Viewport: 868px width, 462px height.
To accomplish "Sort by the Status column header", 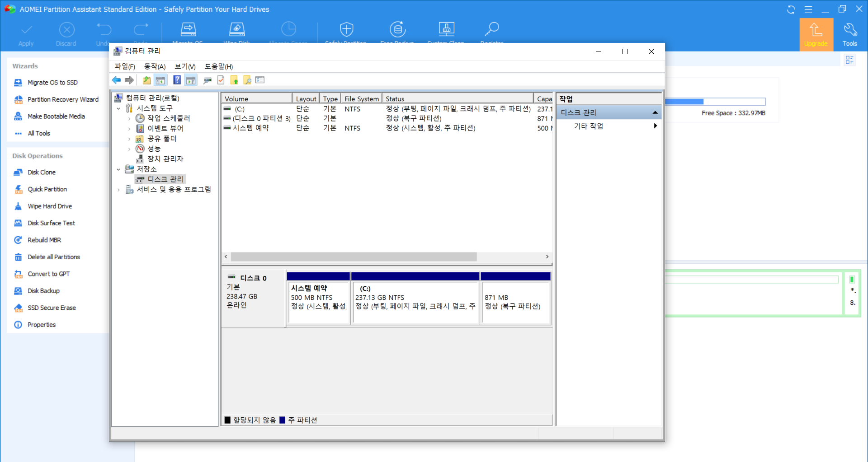I will coord(458,98).
